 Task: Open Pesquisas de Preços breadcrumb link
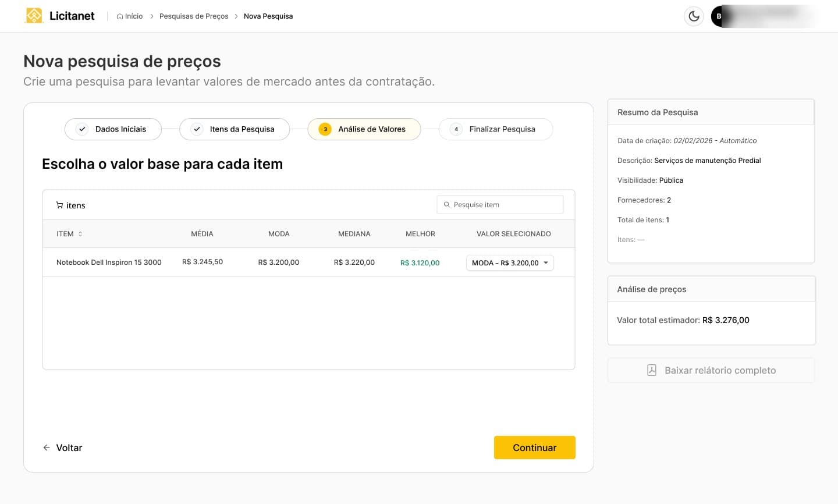pyautogui.click(x=194, y=16)
